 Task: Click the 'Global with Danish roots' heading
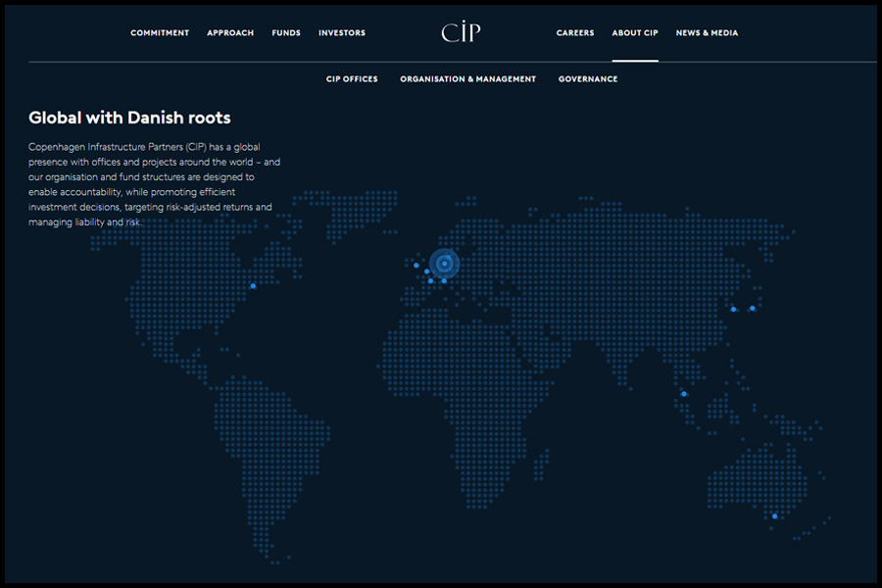(x=131, y=117)
